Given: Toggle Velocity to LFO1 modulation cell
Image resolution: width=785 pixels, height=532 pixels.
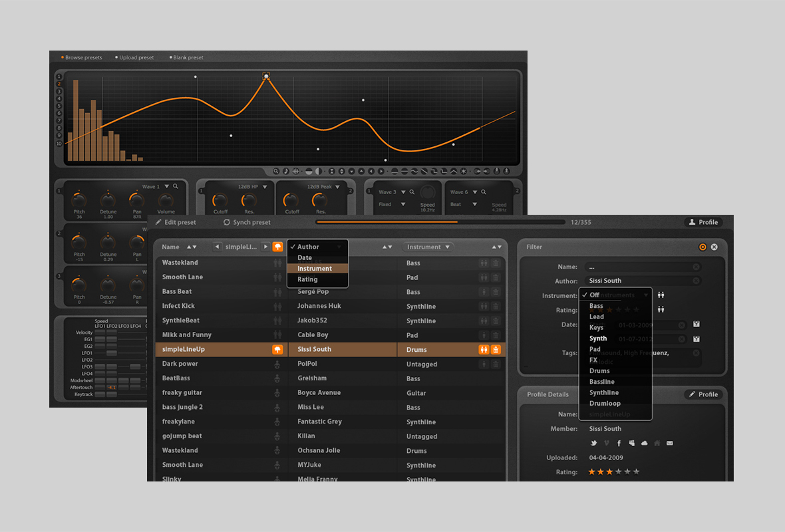Looking at the screenshot, I should (100, 332).
